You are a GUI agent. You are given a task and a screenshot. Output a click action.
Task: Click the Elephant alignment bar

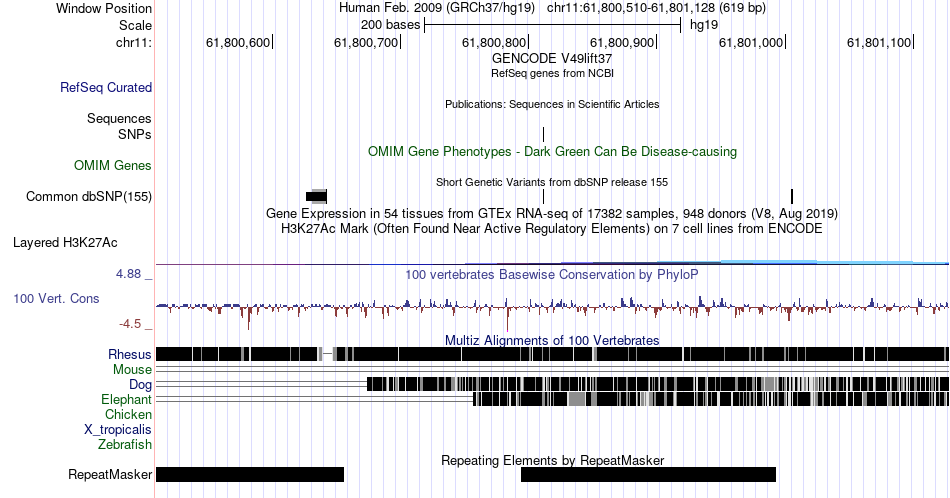[x=711, y=399]
